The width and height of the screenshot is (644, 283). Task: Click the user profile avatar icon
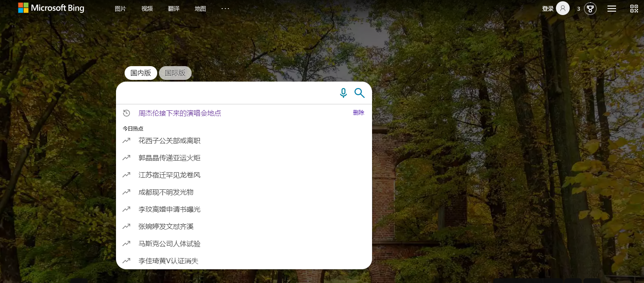563,8
